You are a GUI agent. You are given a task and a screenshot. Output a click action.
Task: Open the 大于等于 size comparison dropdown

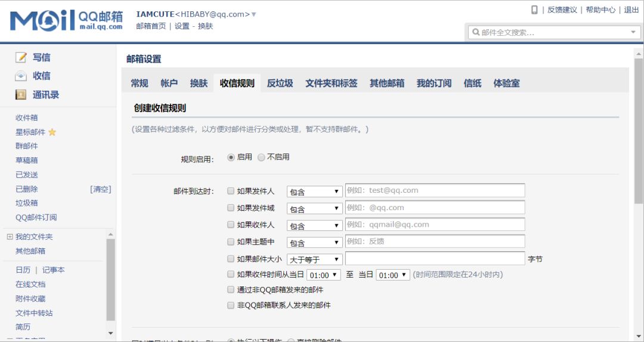click(314, 259)
